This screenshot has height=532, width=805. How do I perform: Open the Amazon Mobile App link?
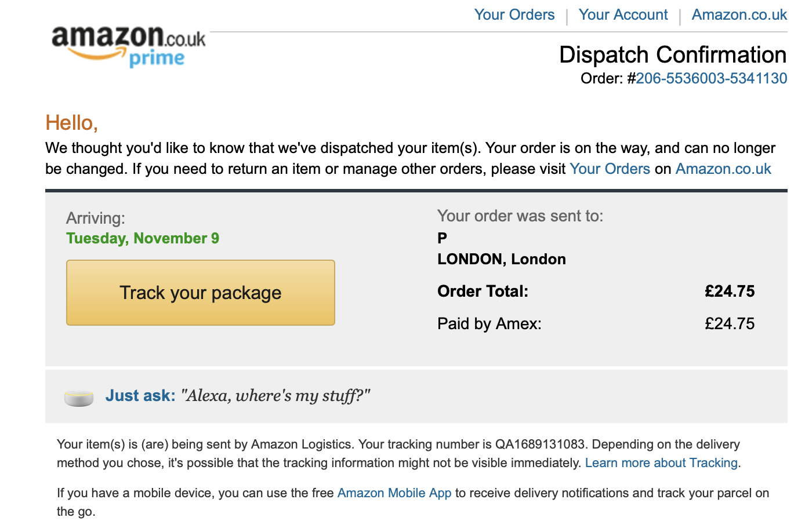(x=394, y=493)
